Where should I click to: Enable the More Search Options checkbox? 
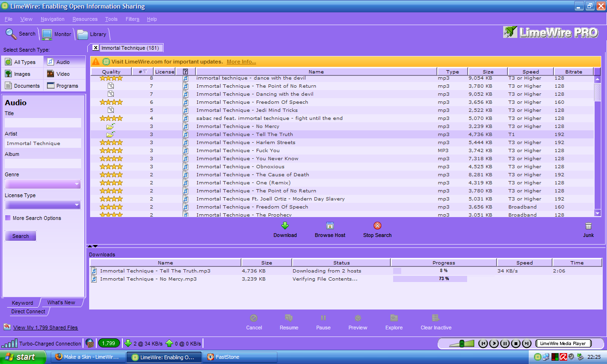8,218
